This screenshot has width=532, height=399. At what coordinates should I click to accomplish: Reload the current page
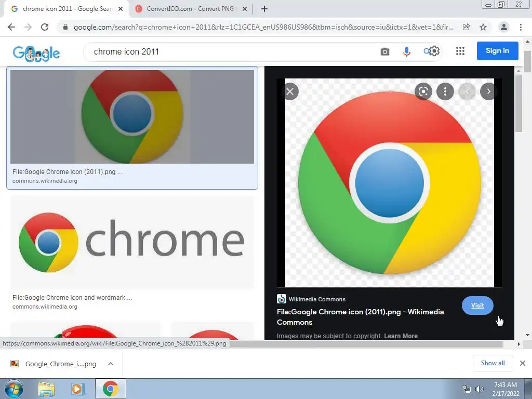coord(45,27)
